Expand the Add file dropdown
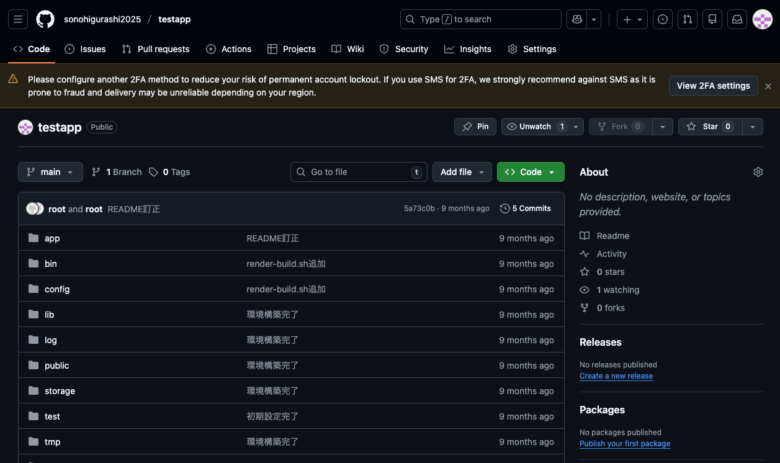780x463 pixels. pyautogui.click(x=462, y=172)
